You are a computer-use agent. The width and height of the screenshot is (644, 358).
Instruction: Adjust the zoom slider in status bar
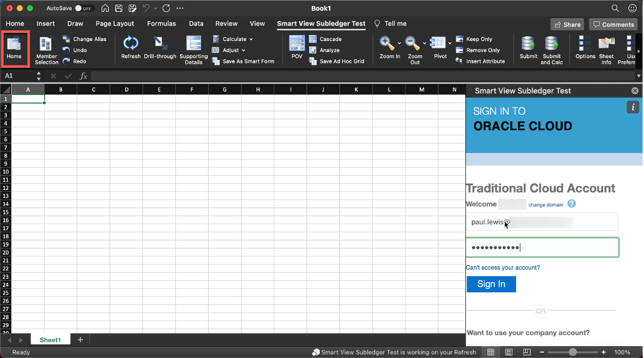[573, 352]
